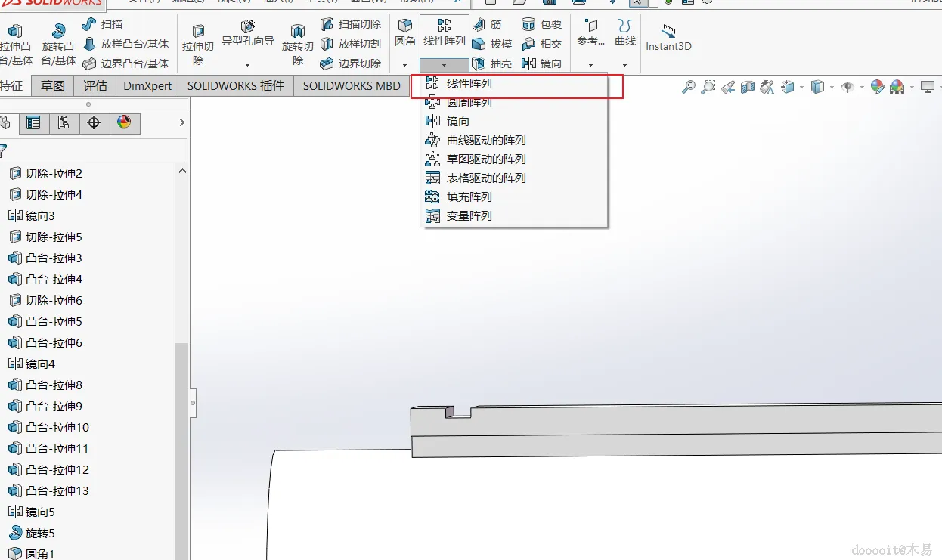This screenshot has height=560, width=942.
Task: Switch to the SOLIDWORKS 插件 tab
Action: pyautogui.click(x=236, y=85)
